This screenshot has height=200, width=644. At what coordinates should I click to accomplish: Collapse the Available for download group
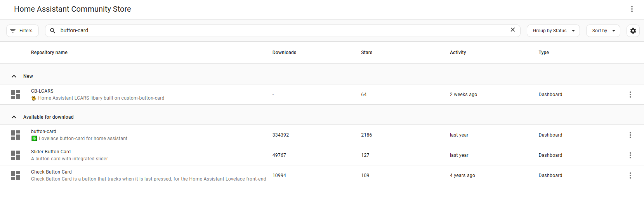(x=14, y=117)
